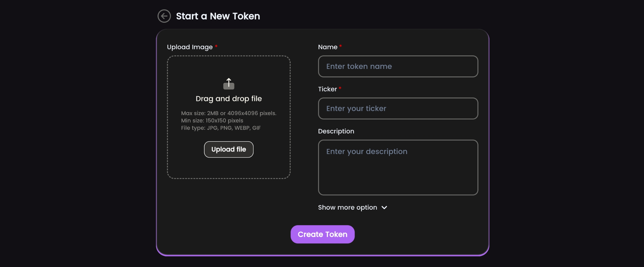
Task: Click the "Start a New Token" heading
Action: coord(218,16)
